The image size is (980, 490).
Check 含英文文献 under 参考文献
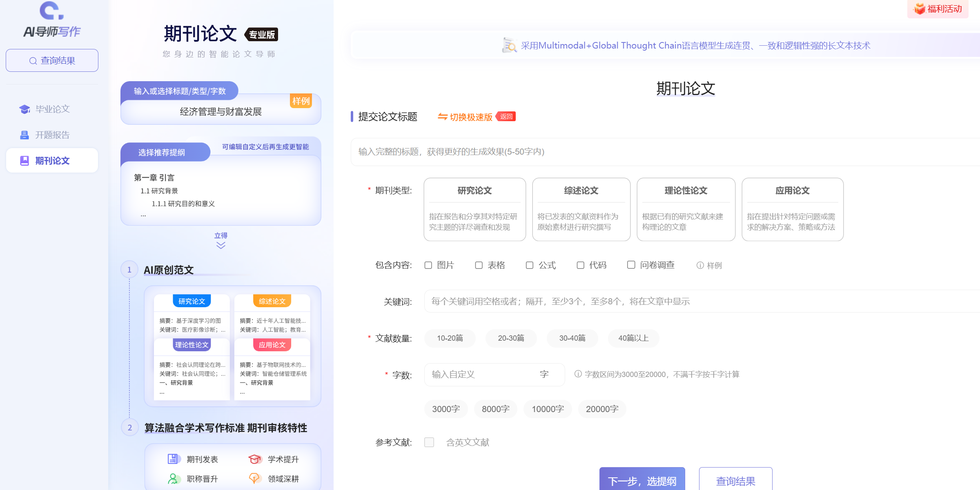coord(429,442)
